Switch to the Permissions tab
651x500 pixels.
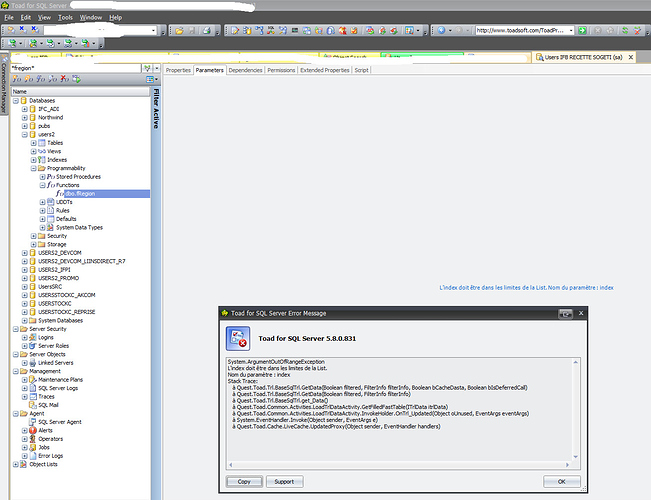coord(281,70)
